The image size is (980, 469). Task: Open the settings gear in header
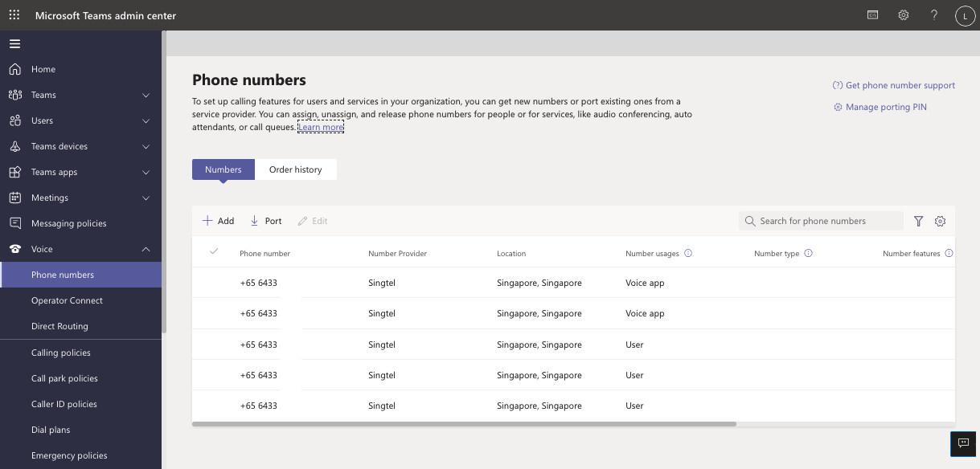(x=904, y=15)
